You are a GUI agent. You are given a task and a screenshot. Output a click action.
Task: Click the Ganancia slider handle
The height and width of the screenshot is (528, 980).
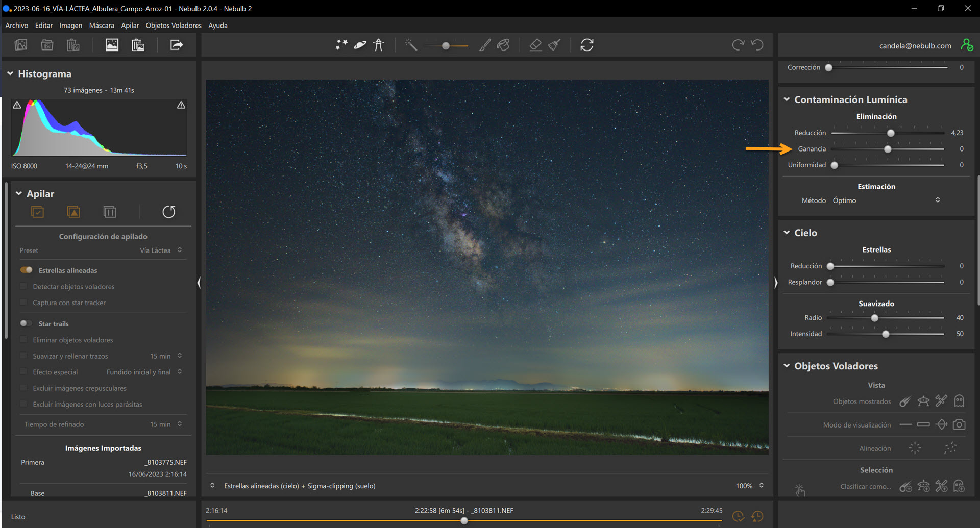pyautogui.click(x=888, y=149)
